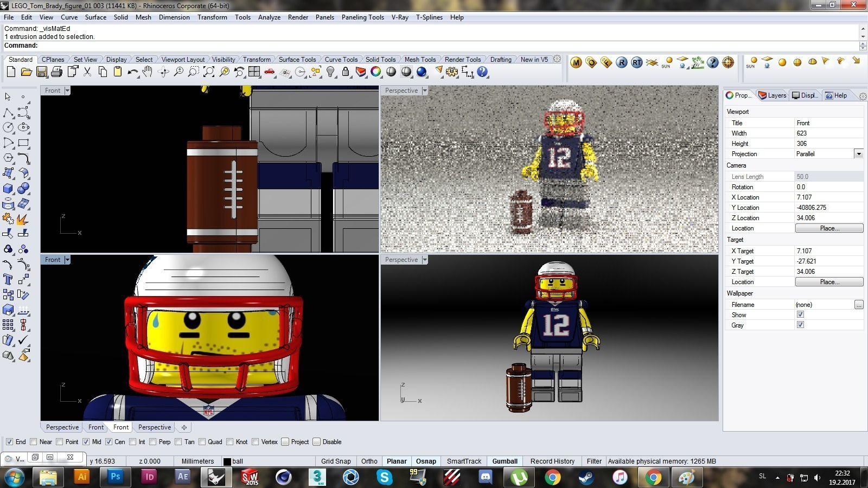Viewport: 868px width, 488px height.
Task: Cut selection with the scissors icon
Action: coord(87,72)
